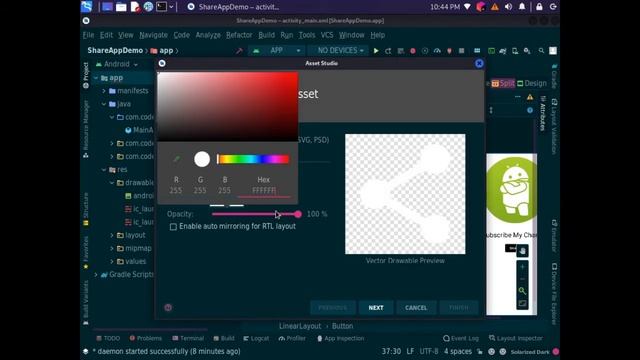Adjust the rainbow hue slider
The image size is (640, 360).
(253, 159)
